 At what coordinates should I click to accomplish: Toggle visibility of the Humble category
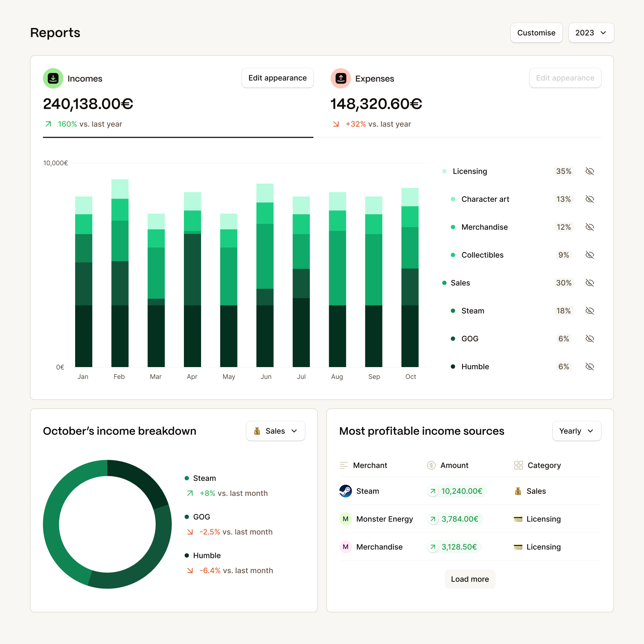pyautogui.click(x=590, y=366)
